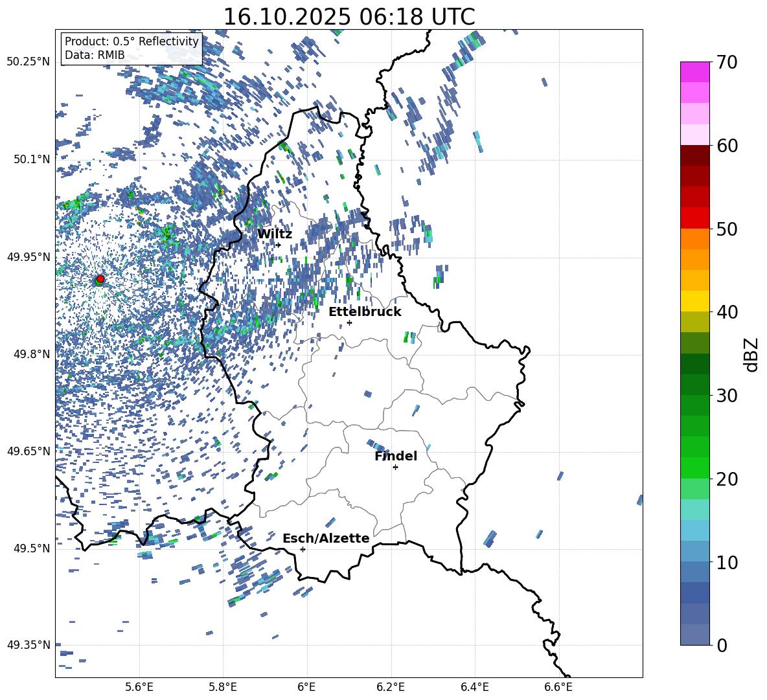This screenshot has width=767, height=700.
Task: Click the red radar site marker
Action: (100, 279)
